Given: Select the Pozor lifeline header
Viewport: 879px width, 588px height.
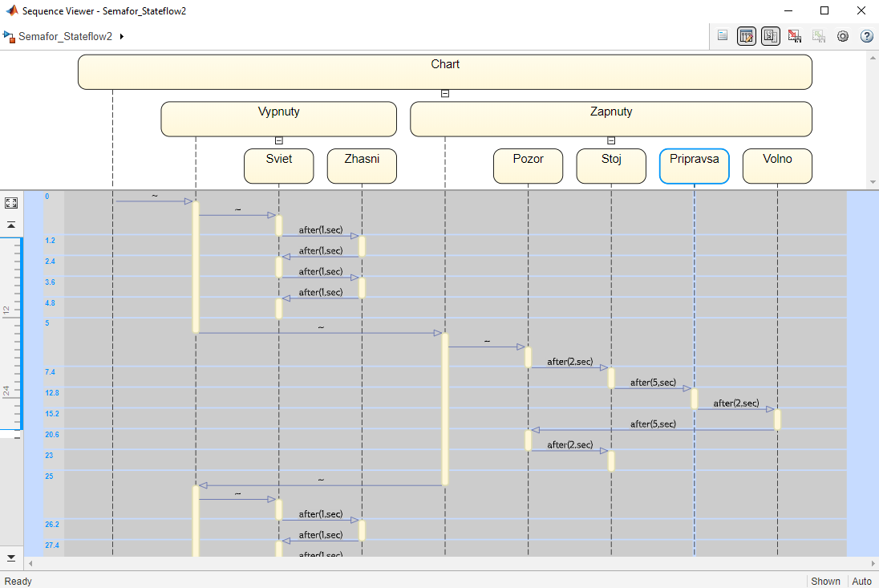Looking at the screenshot, I should click(x=528, y=166).
